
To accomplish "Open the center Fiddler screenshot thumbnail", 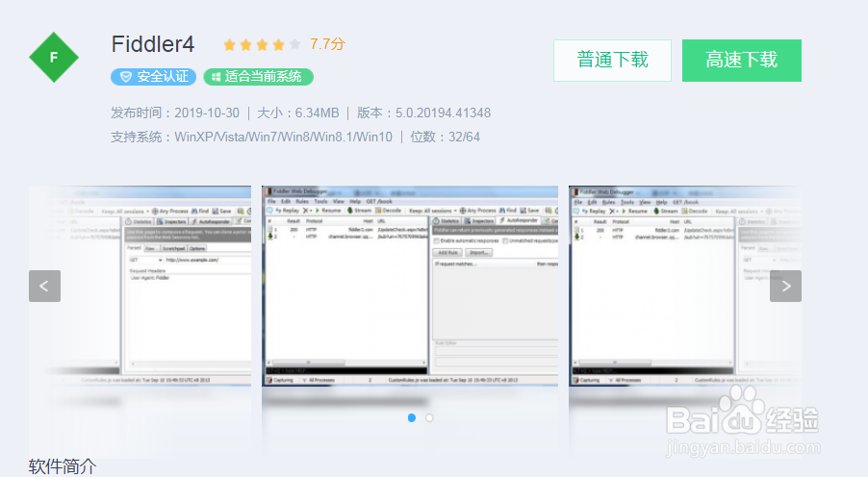I will pyautogui.click(x=410, y=286).
